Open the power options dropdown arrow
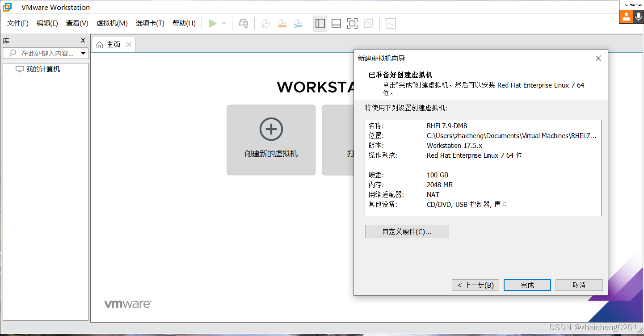This screenshot has height=336, width=644. tap(224, 24)
